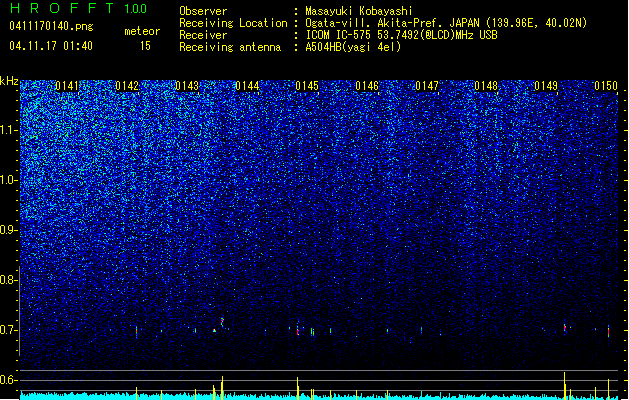Click the 0148 time marker
The image size is (629, 400).
click(x=486, y=86)
